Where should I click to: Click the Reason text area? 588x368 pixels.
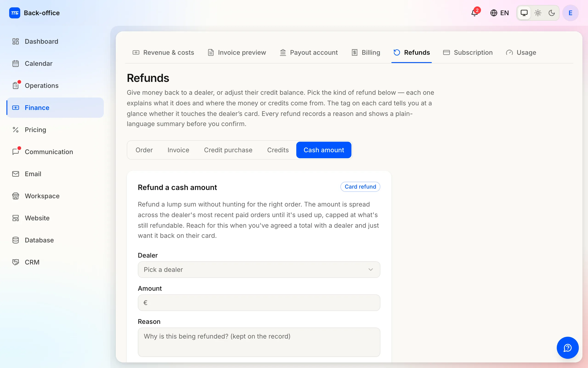[x=259, y=342]
